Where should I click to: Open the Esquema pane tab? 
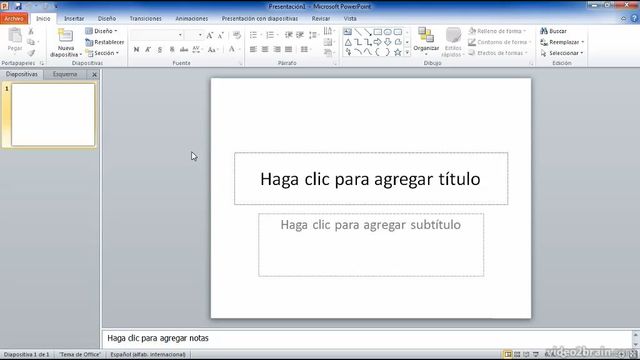65,74
